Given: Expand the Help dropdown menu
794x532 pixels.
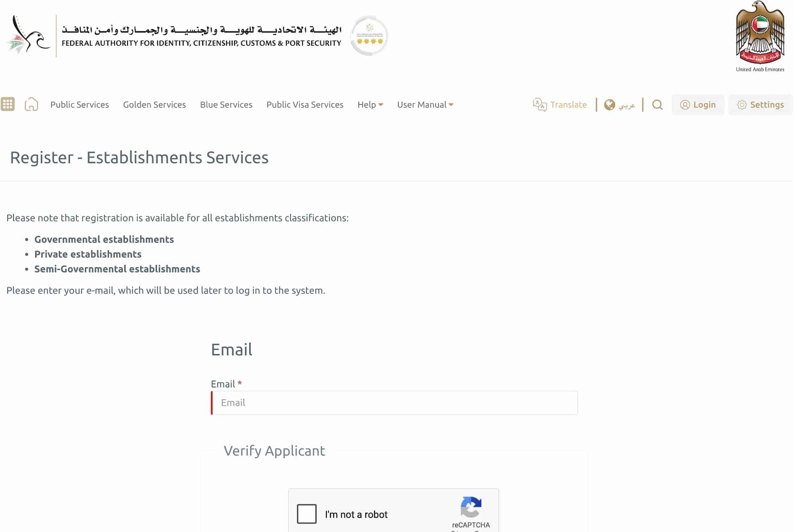Looking at the screenshot, I should [x=370, y=105].
